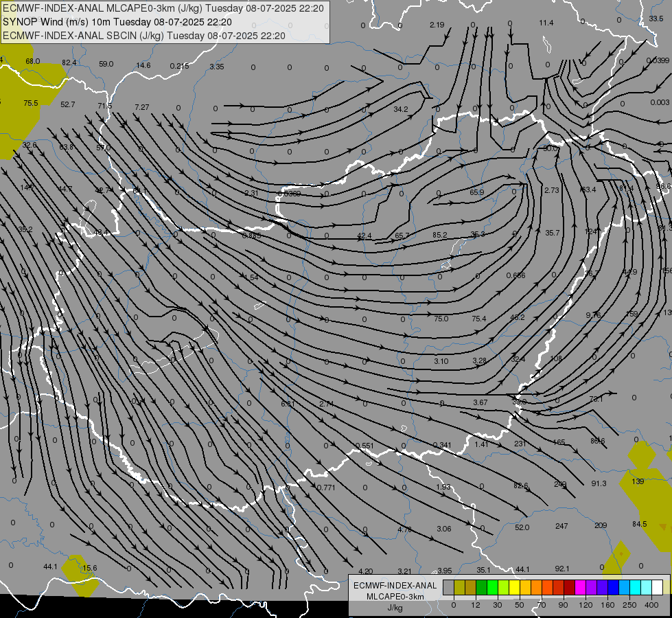Click the legend title ECMWF-INDEX-ANAL
This screenshot has width=672, height=618.
[x=395, y=586]
